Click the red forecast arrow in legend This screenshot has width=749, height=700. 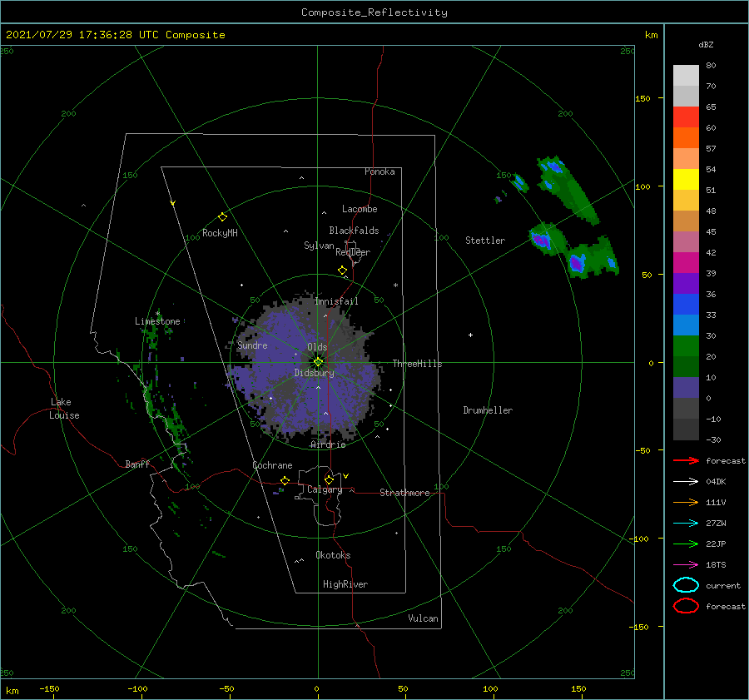coord(686,460)
